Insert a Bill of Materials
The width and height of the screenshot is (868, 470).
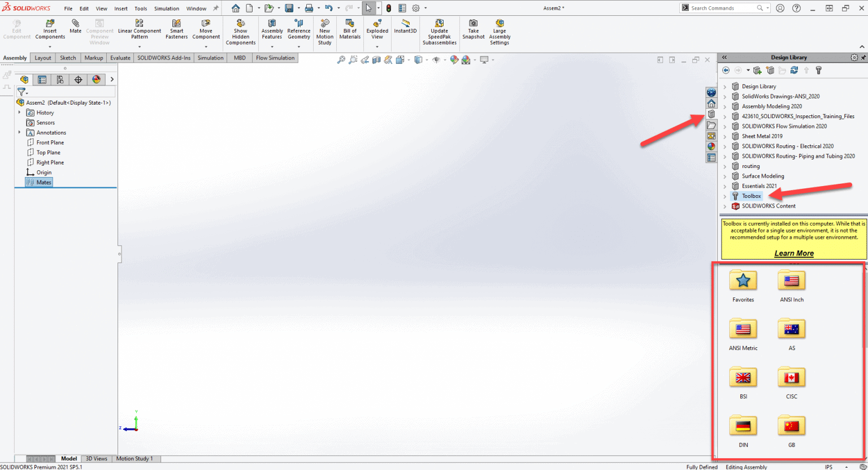(x=350, y=29)
